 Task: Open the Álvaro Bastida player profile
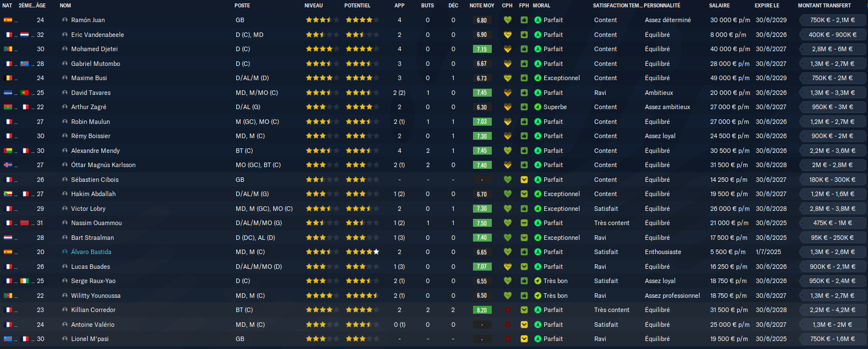tap(91, 252)
